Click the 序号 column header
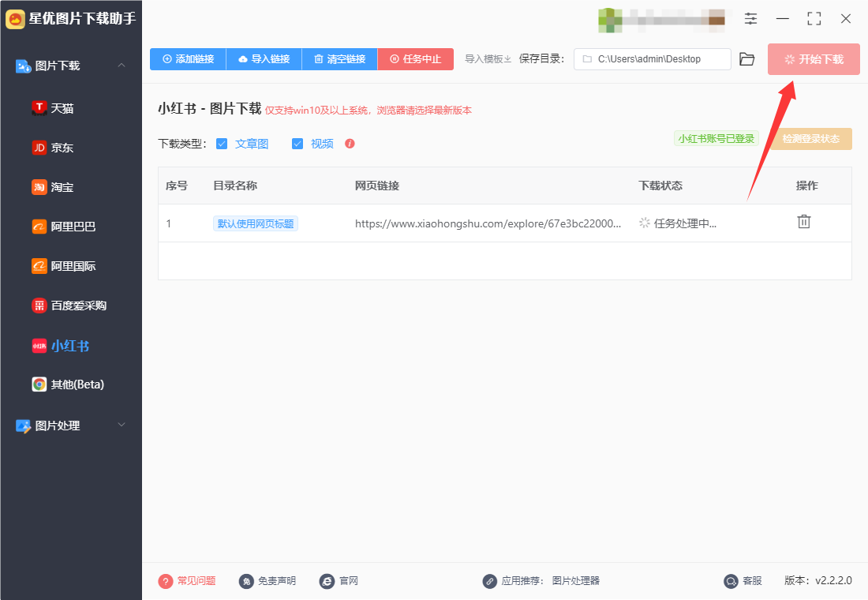The image size is (868, 600). tap(177, 186)
